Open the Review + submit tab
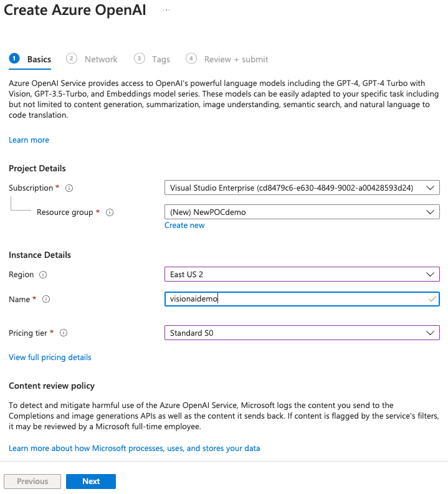This screenshot has width=448, height=494. pyautogui.click(x=236, y=59)
